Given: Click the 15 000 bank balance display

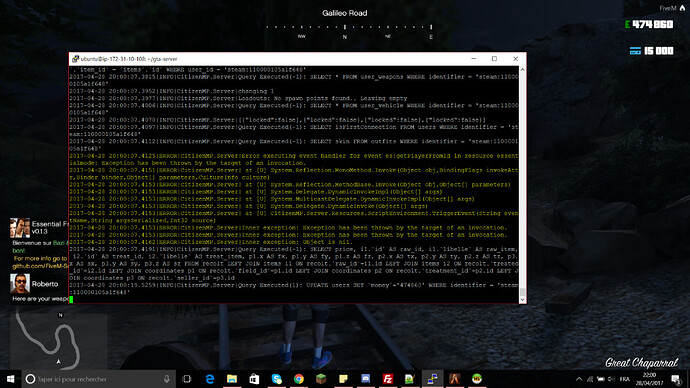Looking at the screenshot, I should pos(658,51).
